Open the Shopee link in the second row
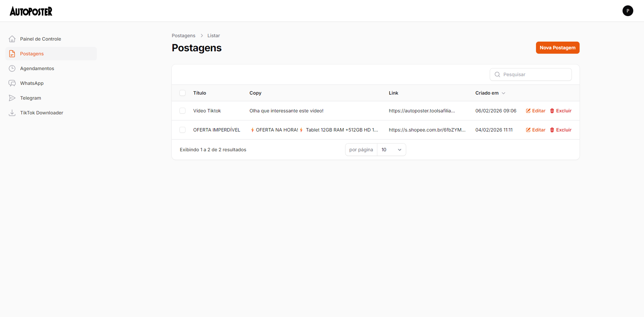This screenshot has width=644, height=317. (427, 130)
